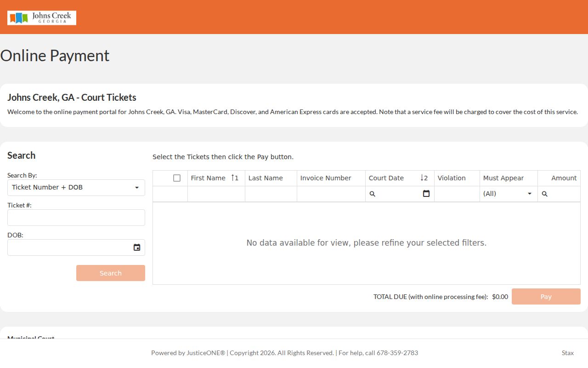Click the Amount filter search icon
588x368 pixels.
tap(545, 194)
